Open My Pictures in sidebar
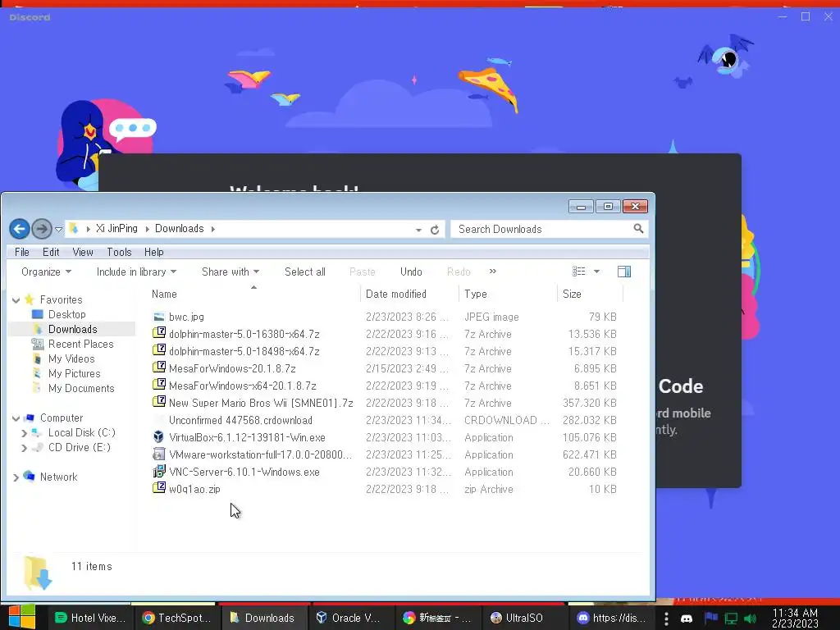840x630 pixels. click(x=74, y=373)
